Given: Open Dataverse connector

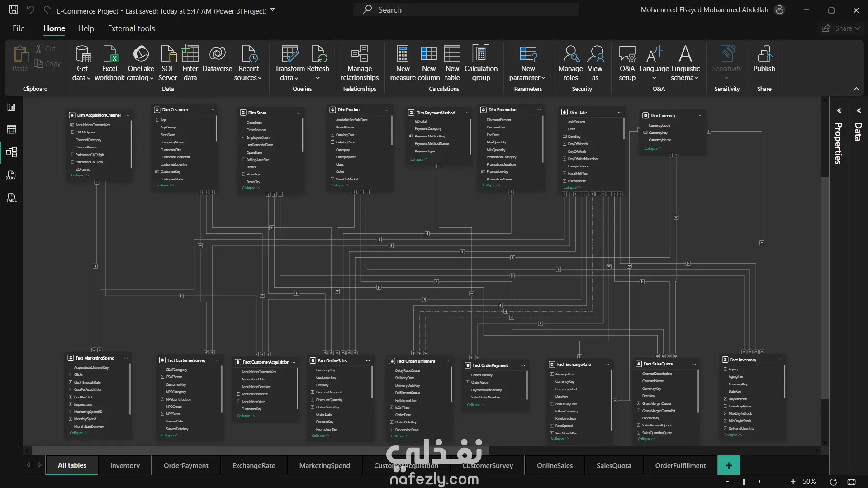Looking at the screenshot, I should click(x=218, y=59).
